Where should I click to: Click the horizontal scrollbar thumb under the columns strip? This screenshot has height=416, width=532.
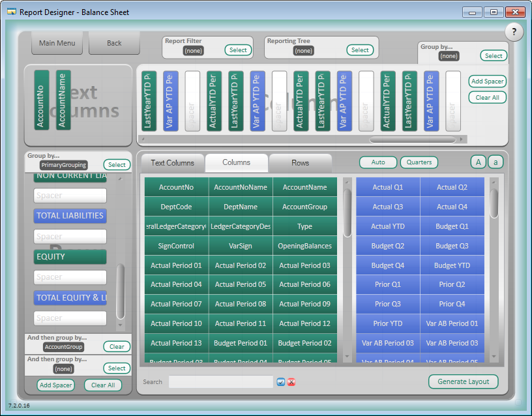[x=412, y=139]
